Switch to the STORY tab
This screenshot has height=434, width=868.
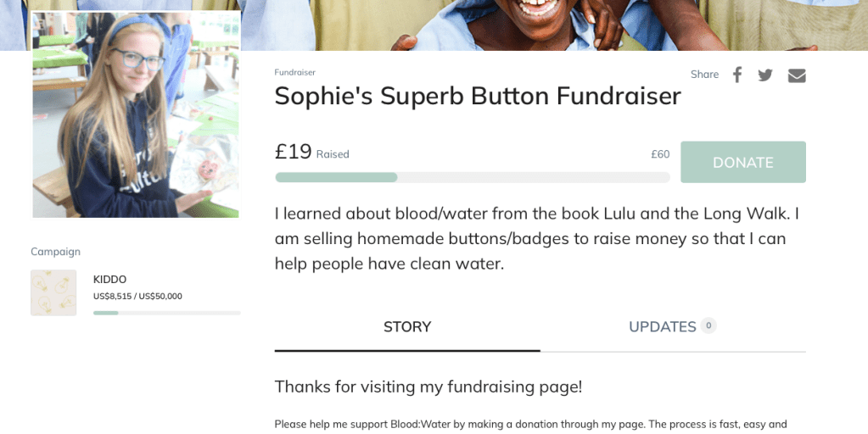point(407,327)
